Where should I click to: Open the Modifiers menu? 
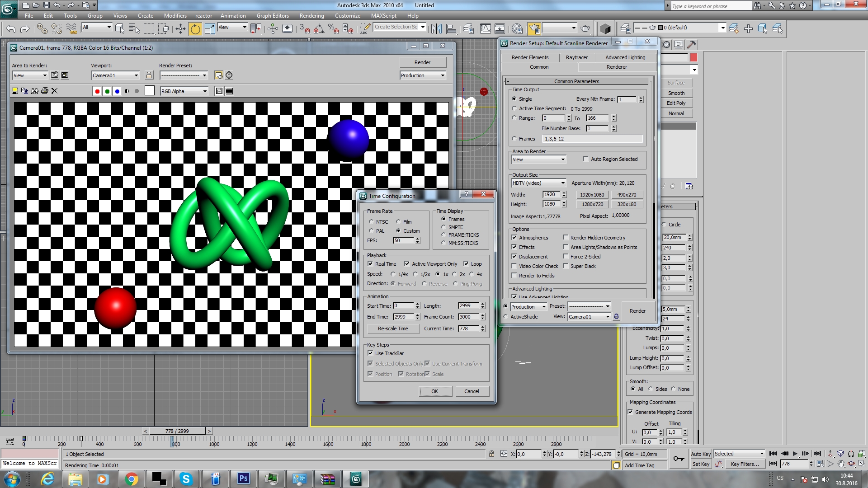tap(175, 16)
